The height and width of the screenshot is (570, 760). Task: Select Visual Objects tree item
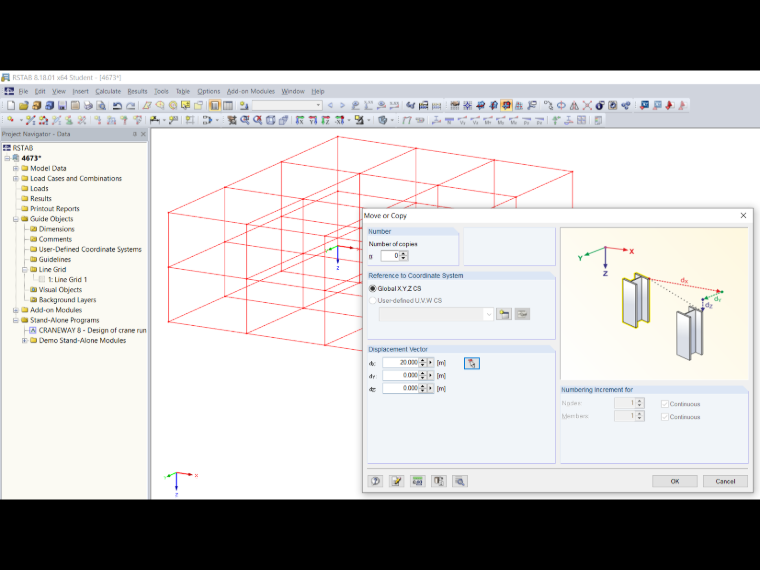click(60, 290)
